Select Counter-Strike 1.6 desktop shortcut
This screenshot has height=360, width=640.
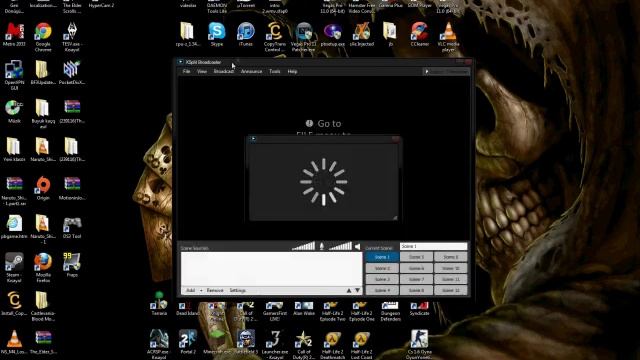[x=420, y=345]
